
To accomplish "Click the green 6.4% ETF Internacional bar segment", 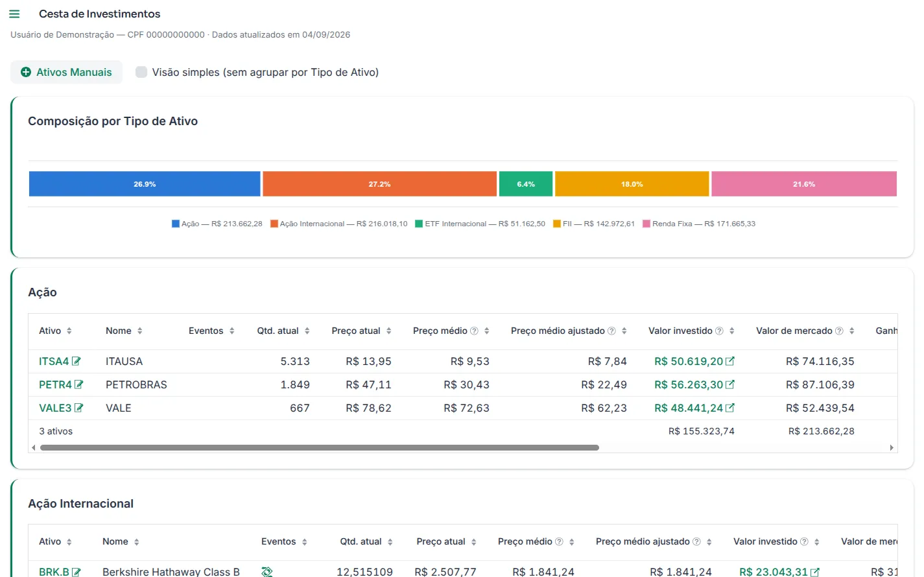I will pos(526,184).
